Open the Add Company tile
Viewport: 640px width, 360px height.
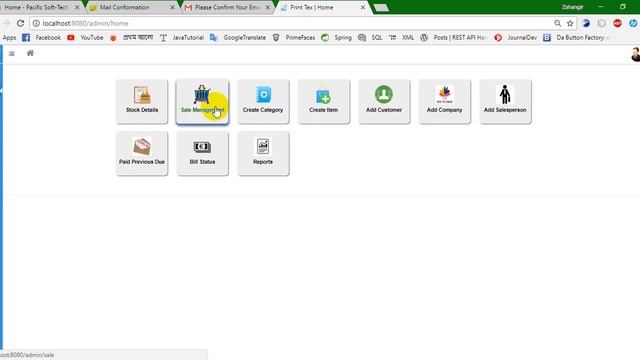coord(444,101)
